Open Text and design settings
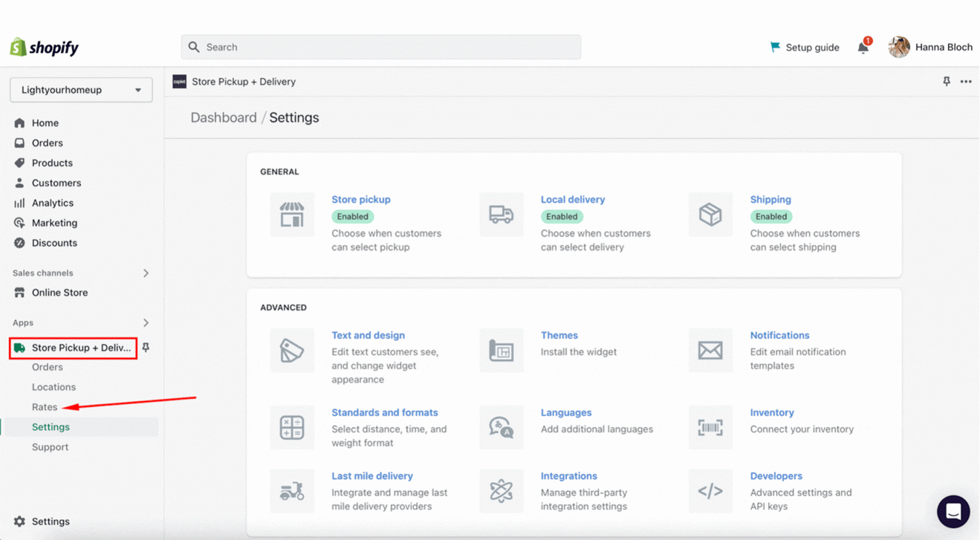Image resolution: width=980 pixels, height=540 pixels. point(368,336)
